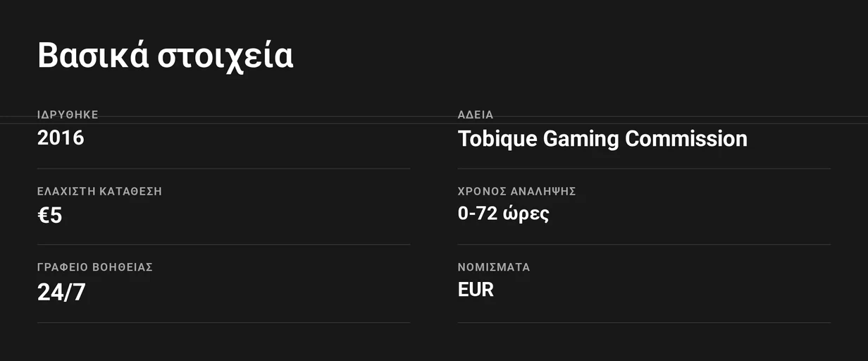The width and height of the screenshot is (868, 361).
Task: Select the ΙΔΡΥΘΗΚΕ label
Action: (x=68, y=114)
